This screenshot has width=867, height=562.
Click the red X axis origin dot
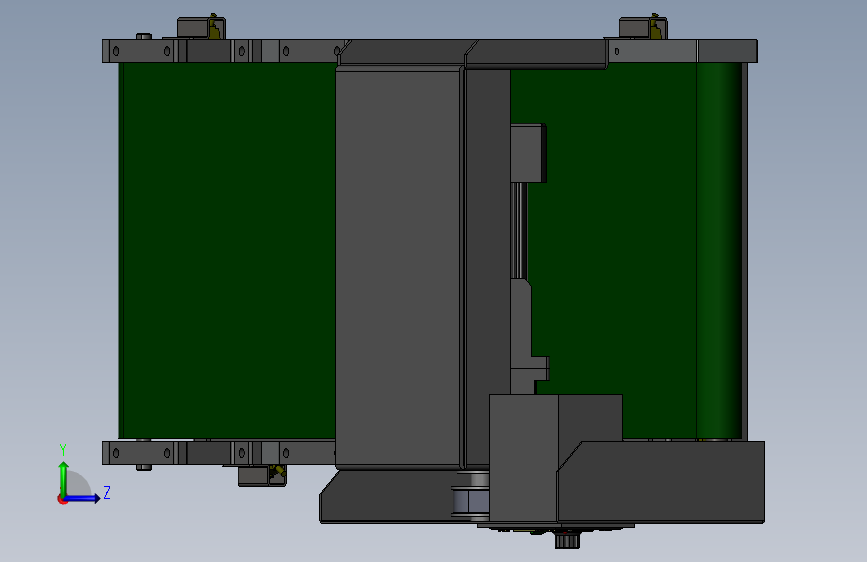pyautogui.click(x=62, y=499)
